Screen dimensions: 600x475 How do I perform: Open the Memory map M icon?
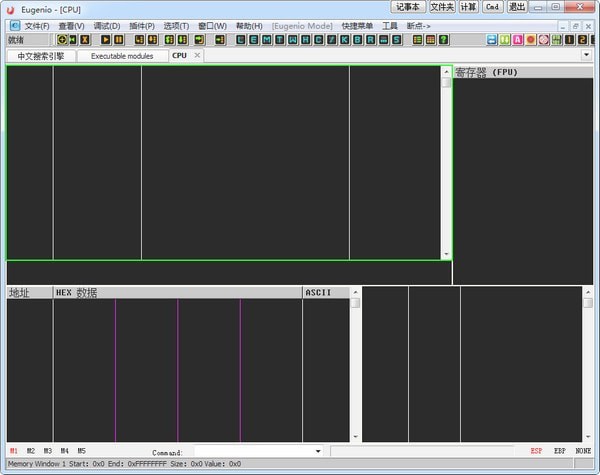[267, 40]
